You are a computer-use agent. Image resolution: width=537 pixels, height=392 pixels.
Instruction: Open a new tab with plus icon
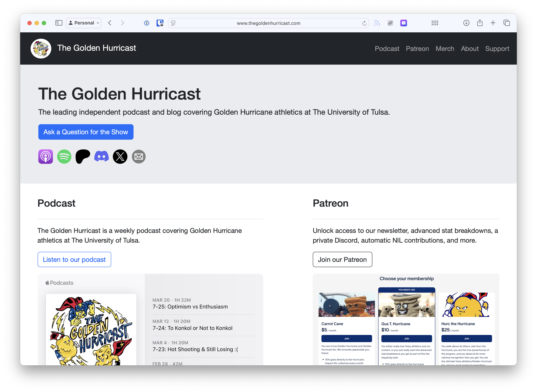coord(493,23)
